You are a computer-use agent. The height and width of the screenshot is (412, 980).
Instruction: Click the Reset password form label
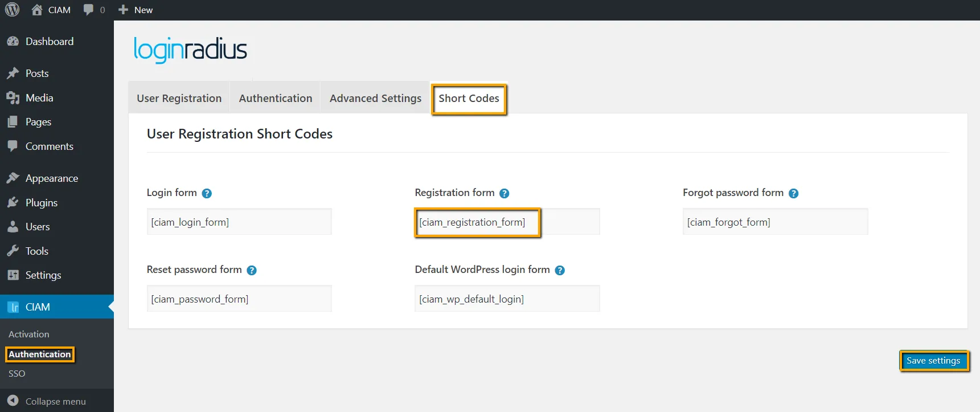[x=194, y=270]
